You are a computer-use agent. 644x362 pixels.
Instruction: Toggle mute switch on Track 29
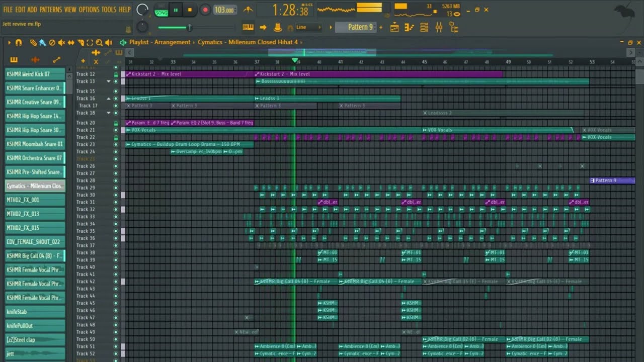(x=116, y=188)
